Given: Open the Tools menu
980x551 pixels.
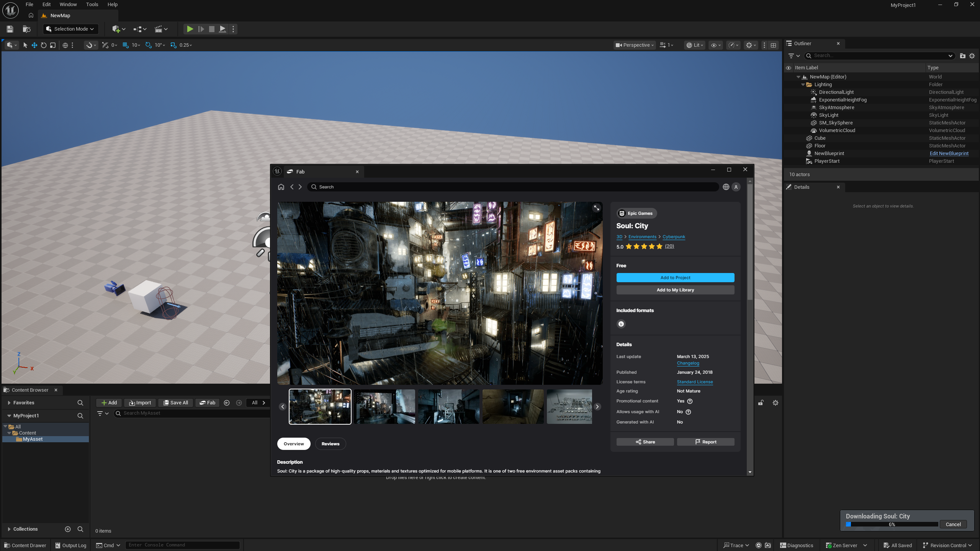Looking at the screenshot, I should point(92,5).
